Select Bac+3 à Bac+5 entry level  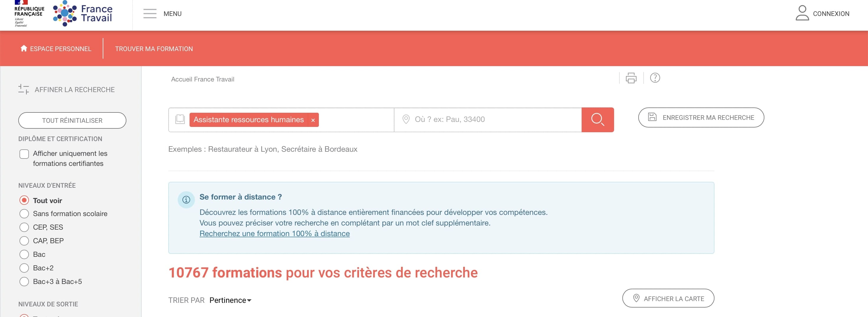point(24,281)
